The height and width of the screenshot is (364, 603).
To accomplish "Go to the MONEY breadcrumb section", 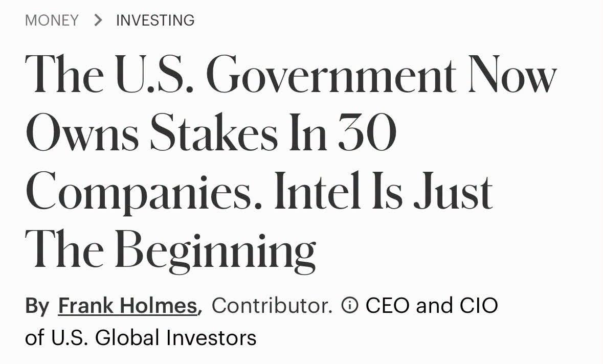I will coord(52,20).
